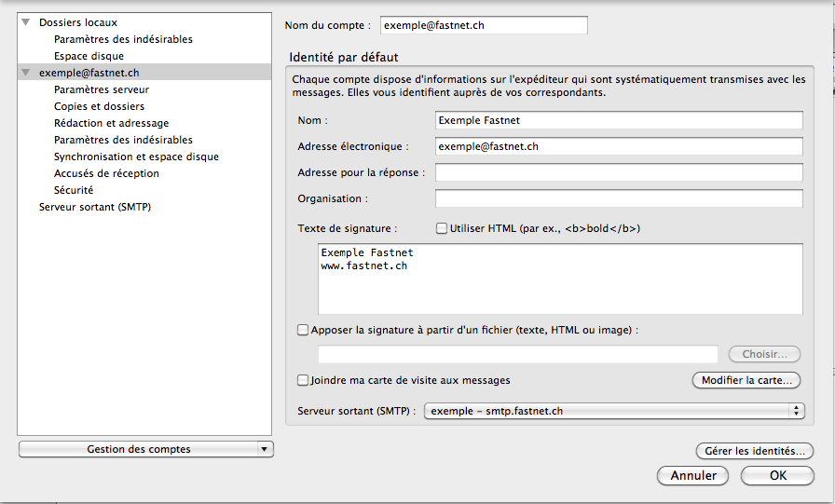The width and height of the screenshot is (835, 504).
Task: Click the Gérer les identités button
Action: pyautogui.click(x=754, y=451)
